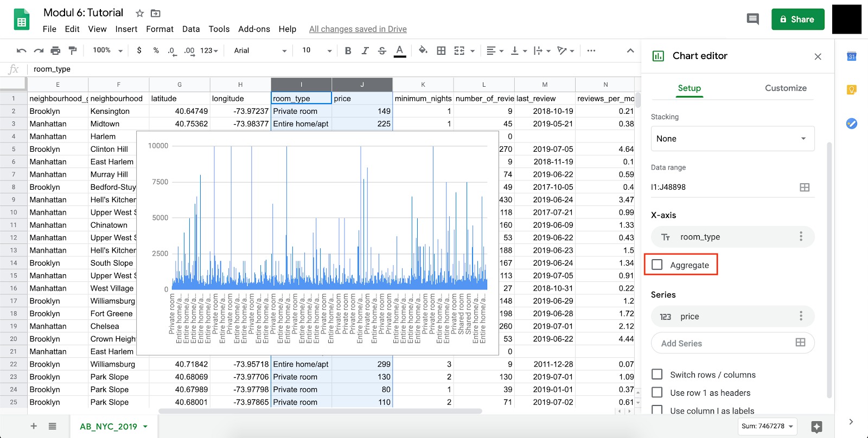Viewport: 868px width, 438px height.
Task: Open the 123 number format dropdown
Action: click(209, 50)
